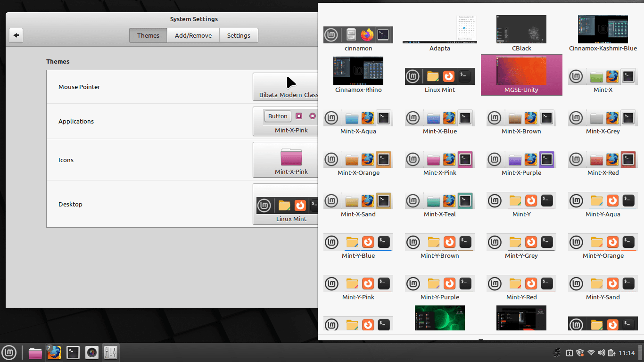Focus System Settings mixer icon in panel

pyautogui.click(x=111, y=353)
